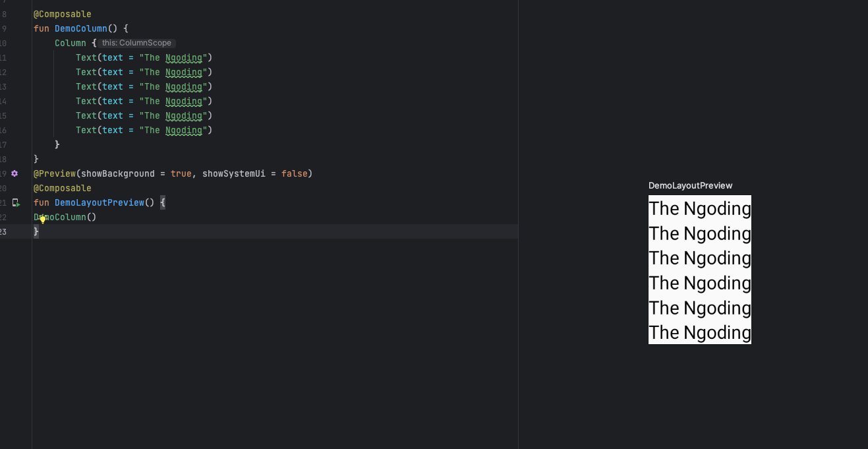Click the 'this: ColumnScope' inlay hint

pos(136,43)
